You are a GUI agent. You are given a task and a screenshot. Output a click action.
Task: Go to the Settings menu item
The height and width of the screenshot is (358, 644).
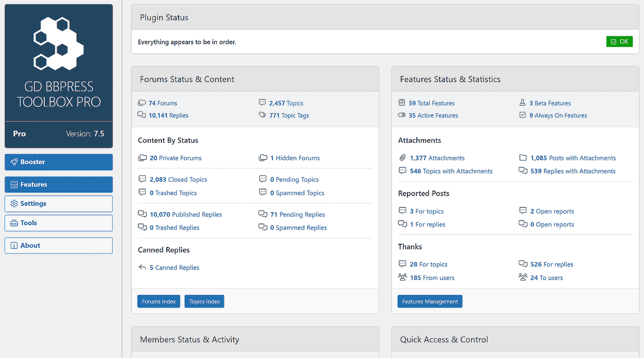coord(59,204)
